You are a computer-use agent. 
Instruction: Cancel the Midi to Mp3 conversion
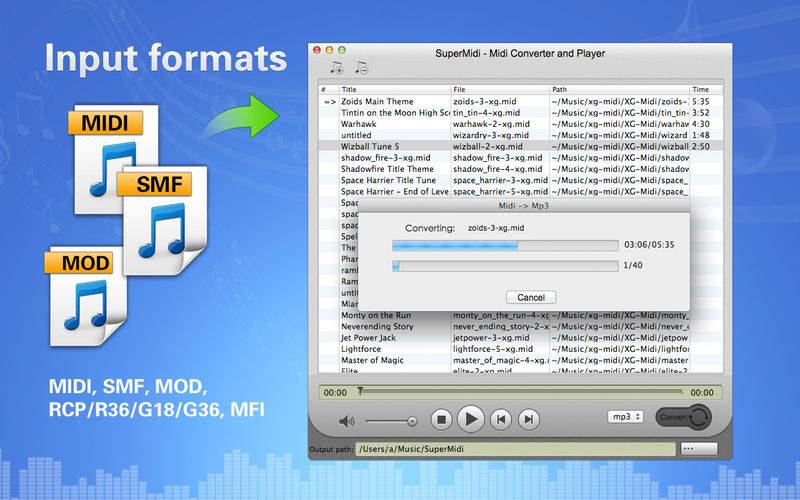point(531,297)
